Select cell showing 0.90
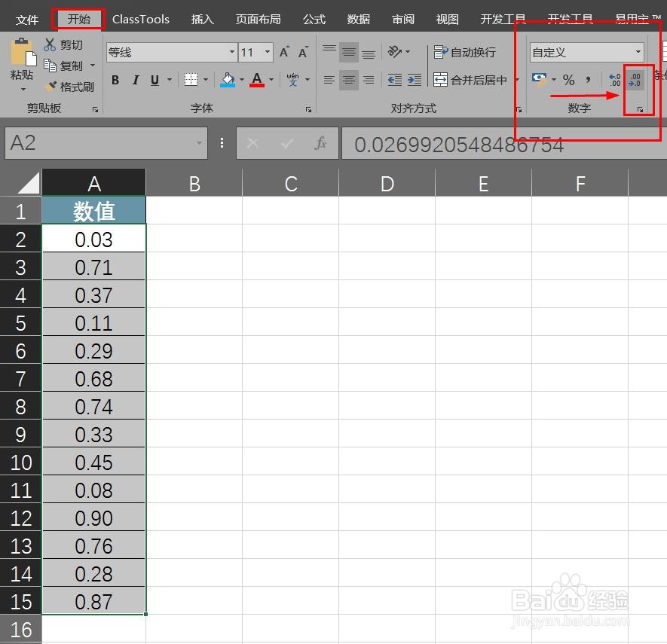 coord(94,517)
